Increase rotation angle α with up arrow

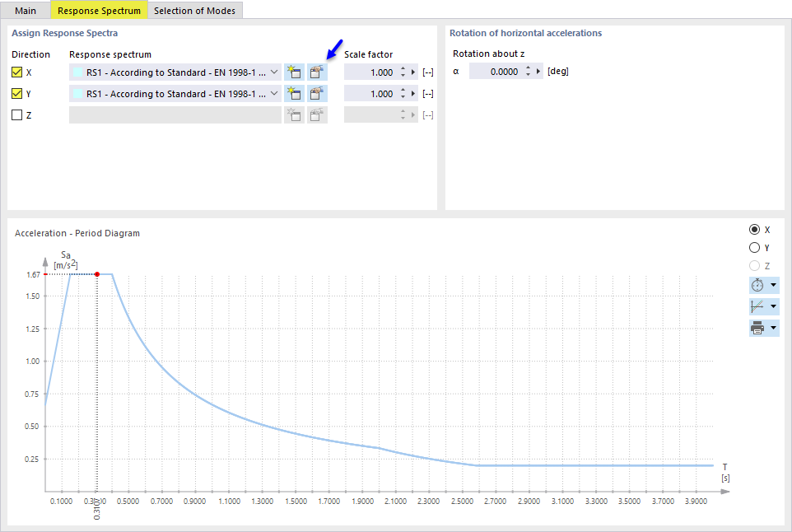(528, 68)
